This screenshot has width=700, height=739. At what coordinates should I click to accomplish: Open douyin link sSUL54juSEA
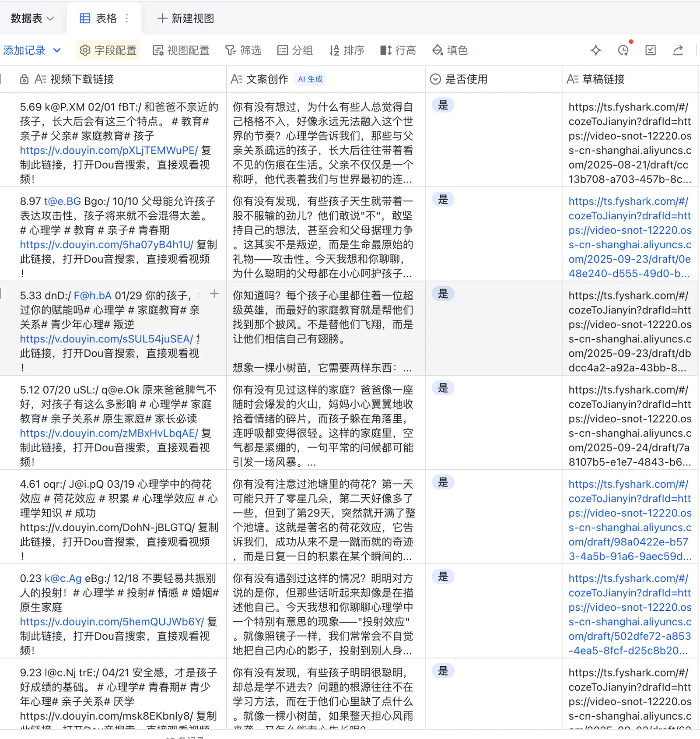pyautogui.click(x=106, y=339)
